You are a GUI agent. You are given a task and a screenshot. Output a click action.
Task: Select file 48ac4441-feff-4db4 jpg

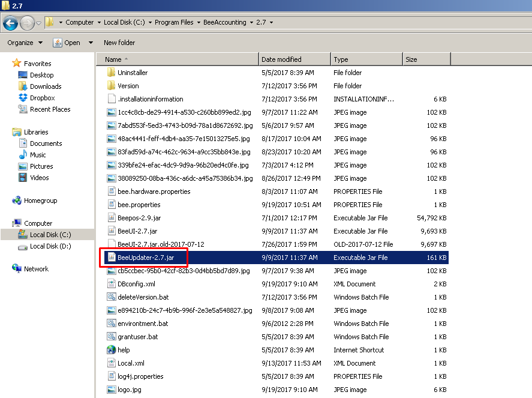[x=184, y=139]
